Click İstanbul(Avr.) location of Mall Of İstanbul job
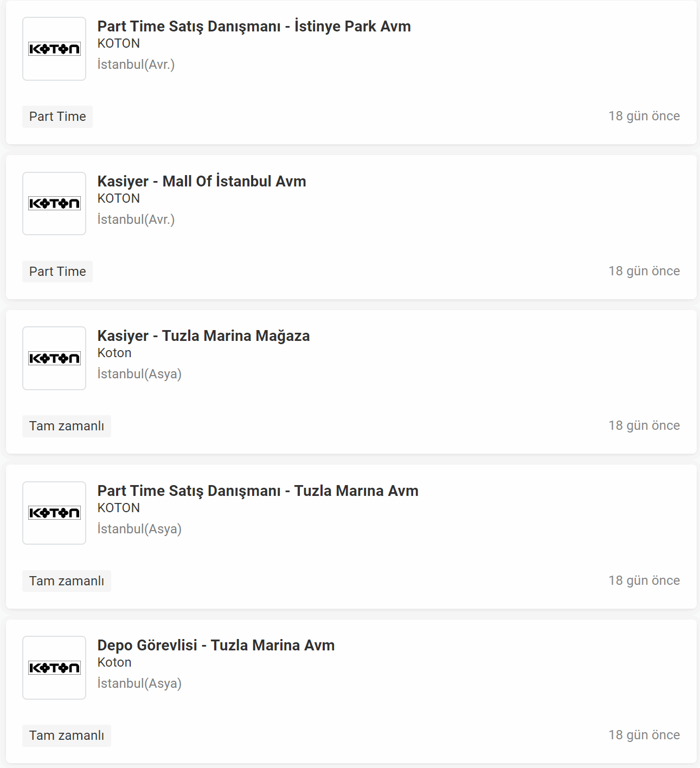Viewport: 700px width, 768px height. coord(136,220)
